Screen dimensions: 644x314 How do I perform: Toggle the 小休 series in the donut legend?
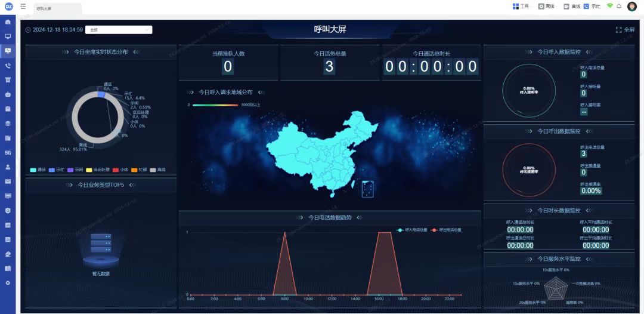click(x=120, y=170)
